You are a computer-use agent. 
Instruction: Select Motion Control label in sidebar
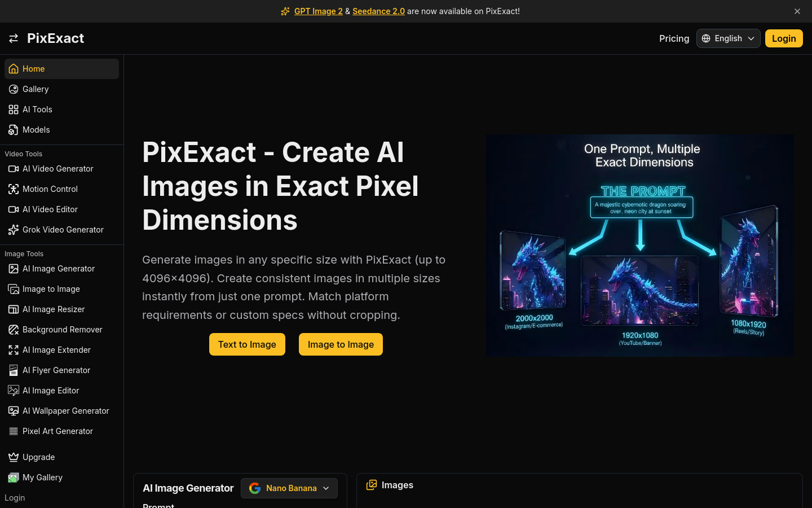pyautogui.click(x=50, y=189)
